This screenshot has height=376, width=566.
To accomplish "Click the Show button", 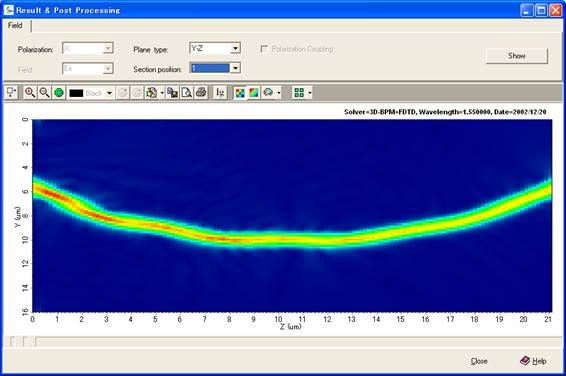I will coord(517,56).
